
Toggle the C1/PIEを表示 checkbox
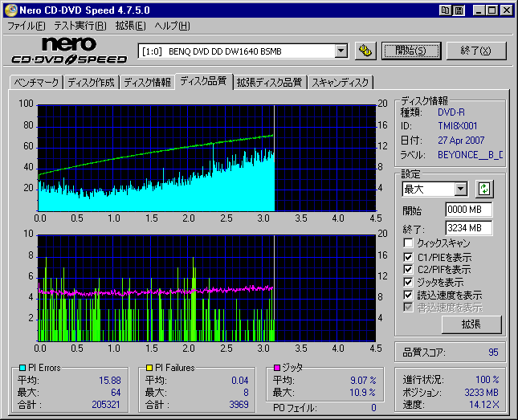[409, 256]
